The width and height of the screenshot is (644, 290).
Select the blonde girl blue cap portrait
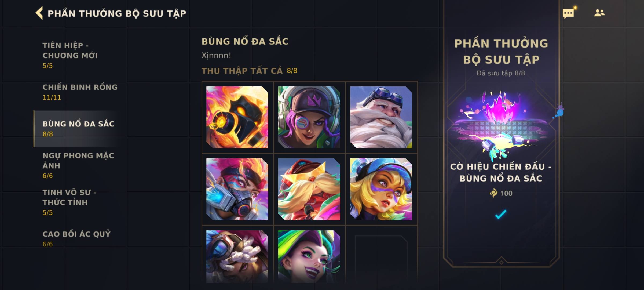(x=381, y=189)
